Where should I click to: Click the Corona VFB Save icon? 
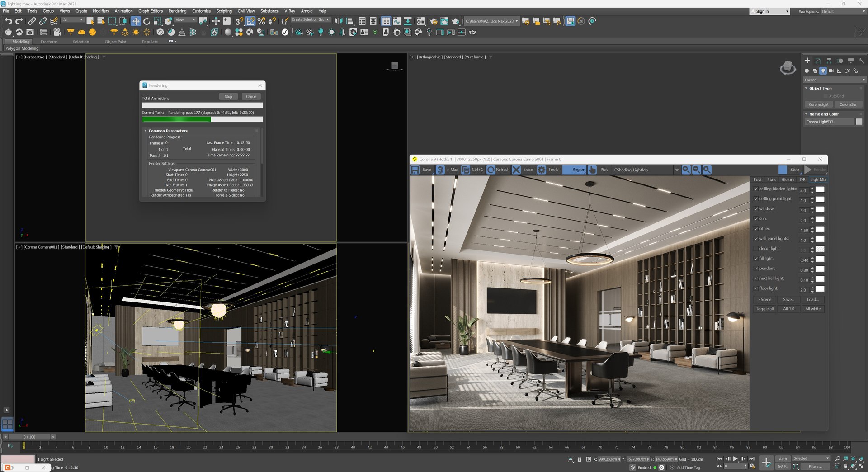[415, 170]
